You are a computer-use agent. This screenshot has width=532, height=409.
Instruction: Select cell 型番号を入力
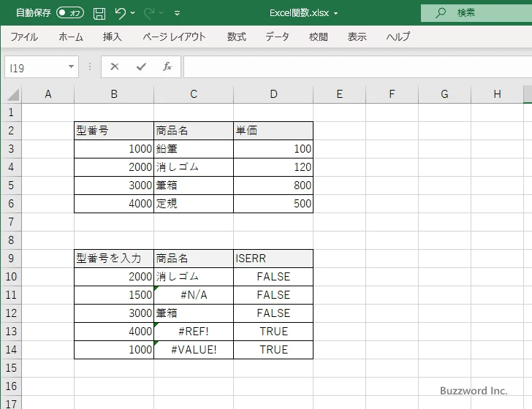(x=114, y=259)
